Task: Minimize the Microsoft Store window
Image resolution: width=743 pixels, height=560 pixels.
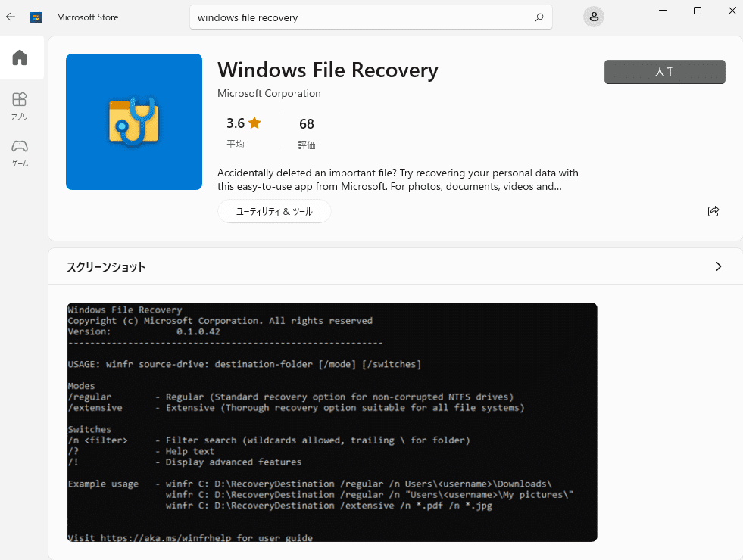Action: (663, 11)
